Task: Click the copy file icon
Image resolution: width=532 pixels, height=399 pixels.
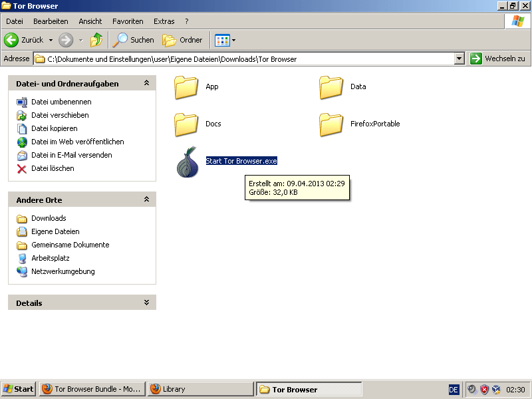Action: (x=22, y=128)
